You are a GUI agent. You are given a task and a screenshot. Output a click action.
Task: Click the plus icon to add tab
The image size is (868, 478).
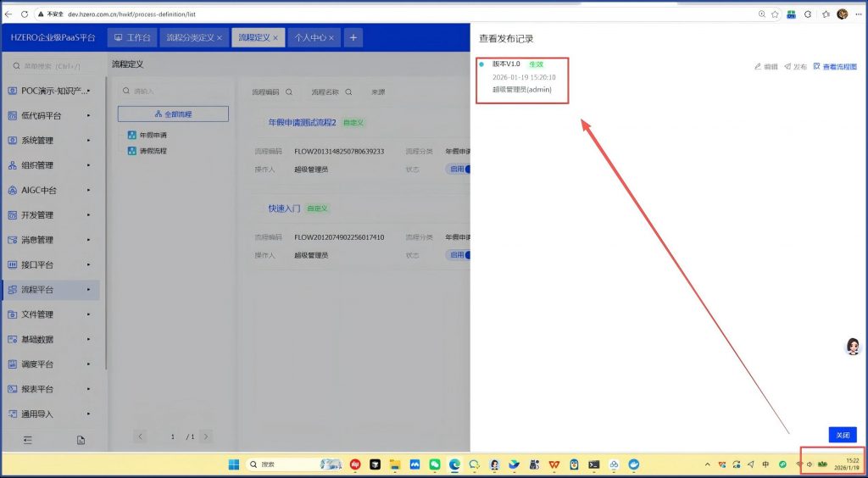353,37
